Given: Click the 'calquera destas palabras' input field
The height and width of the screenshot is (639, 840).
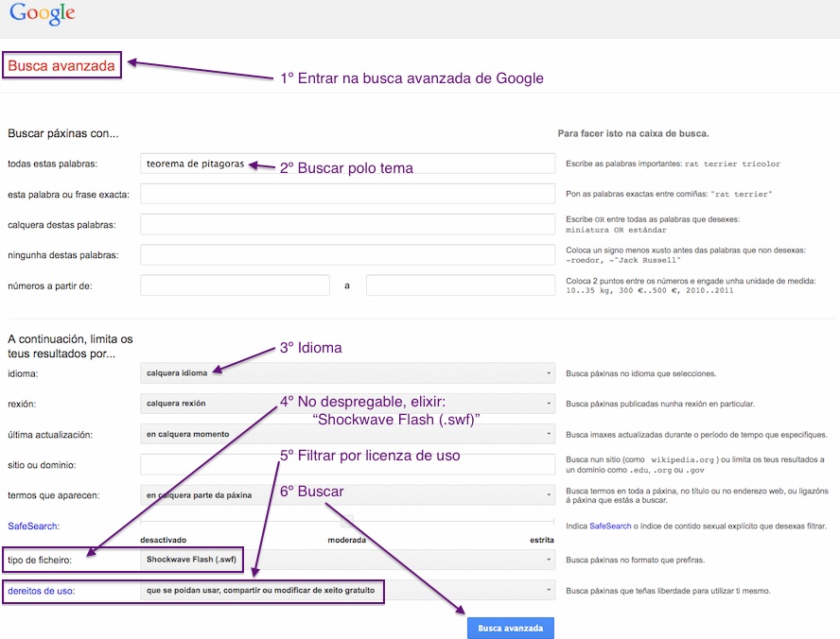Looking at the screenshot, I should point(345,223).
